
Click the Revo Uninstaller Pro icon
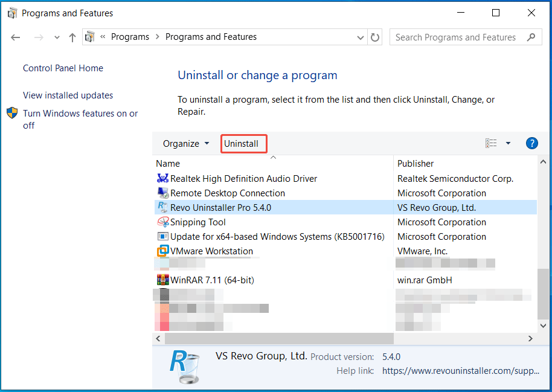pos(162,207)
